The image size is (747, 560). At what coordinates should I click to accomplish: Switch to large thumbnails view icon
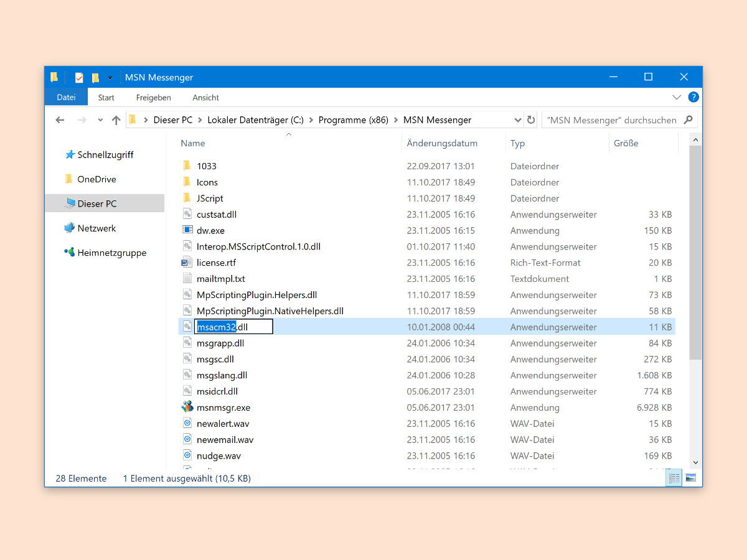tap(690, 478)
